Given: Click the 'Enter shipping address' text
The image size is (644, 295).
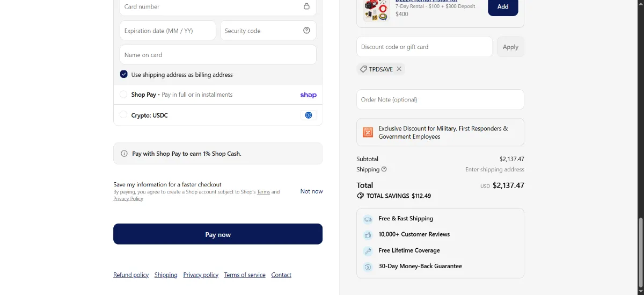Looking at the screenshot, I should coord(495,169).
